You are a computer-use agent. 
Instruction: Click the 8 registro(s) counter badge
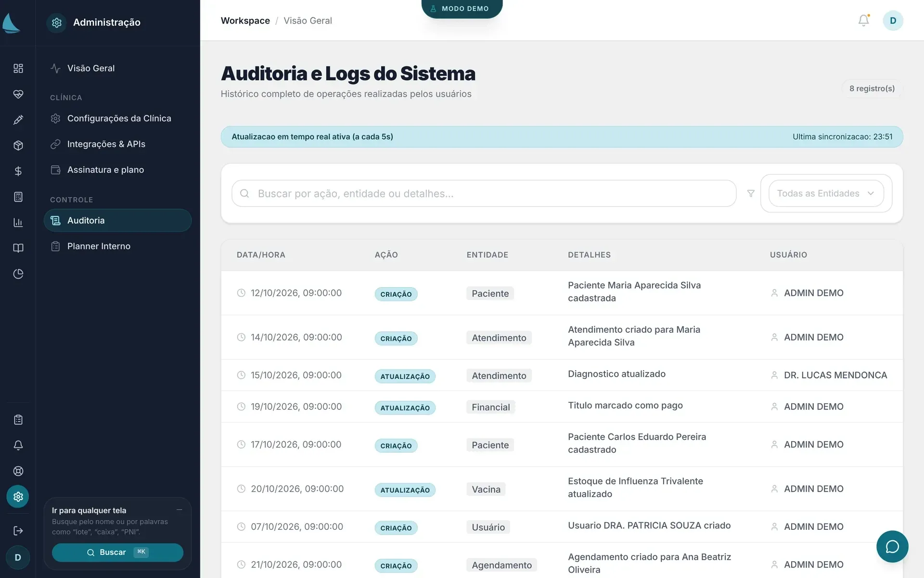coord(872,89)
